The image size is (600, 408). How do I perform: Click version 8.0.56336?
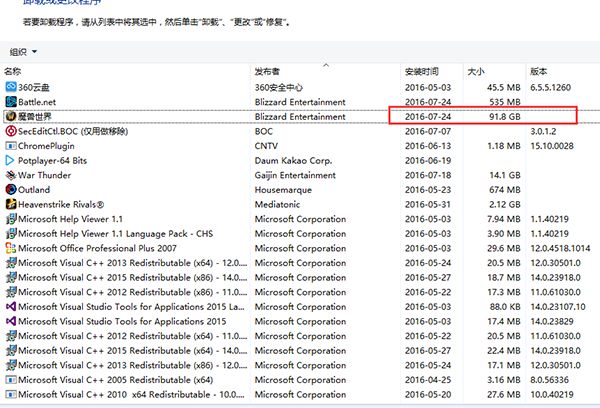549,380
